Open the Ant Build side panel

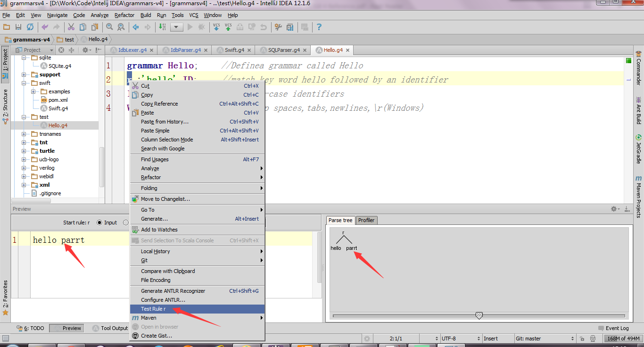[638, 110]
